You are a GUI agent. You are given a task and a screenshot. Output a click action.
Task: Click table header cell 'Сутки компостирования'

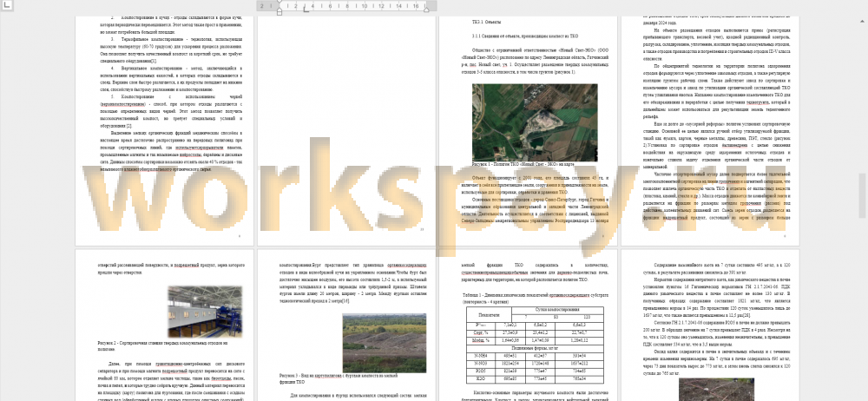[x=557, y=308]
